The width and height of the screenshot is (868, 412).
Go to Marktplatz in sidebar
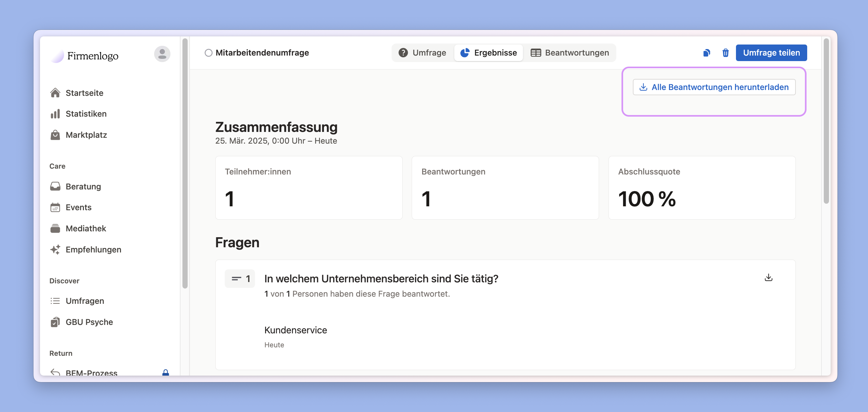point(86,135)
